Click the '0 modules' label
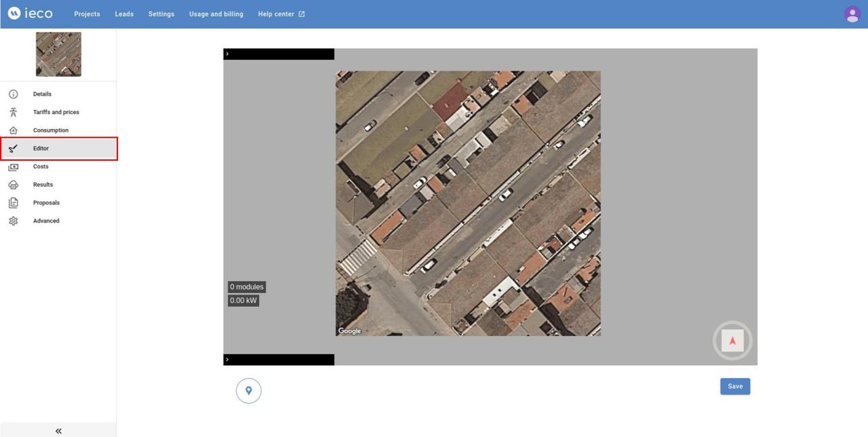 pyautogui.click(x=247, y=287)
